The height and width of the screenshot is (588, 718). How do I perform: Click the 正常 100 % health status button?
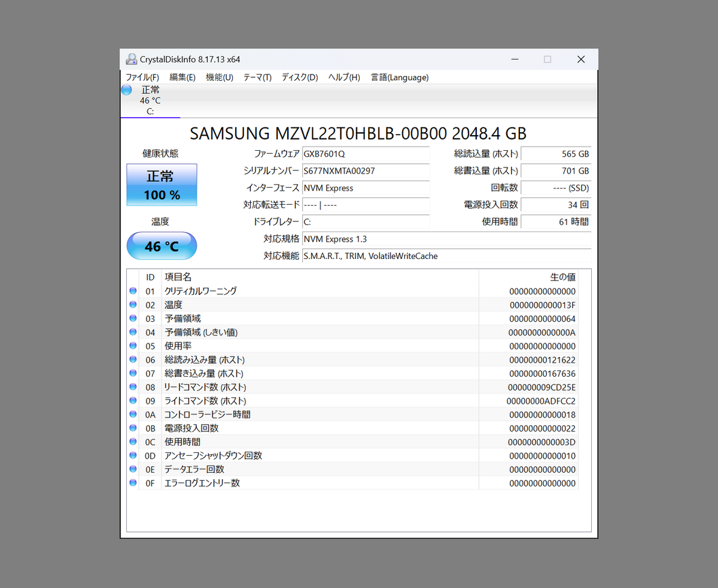coord(162,185)
